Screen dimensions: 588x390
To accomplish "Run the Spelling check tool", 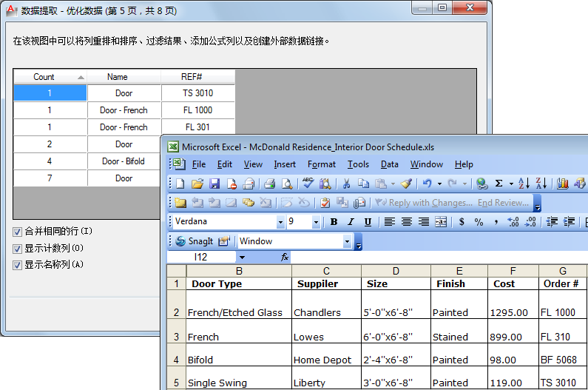I will pyautogui.click(x=308, y=184).
